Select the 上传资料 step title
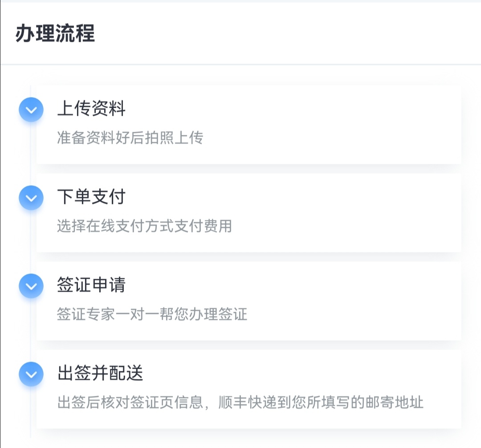481x448 pixels. (91, 108)
